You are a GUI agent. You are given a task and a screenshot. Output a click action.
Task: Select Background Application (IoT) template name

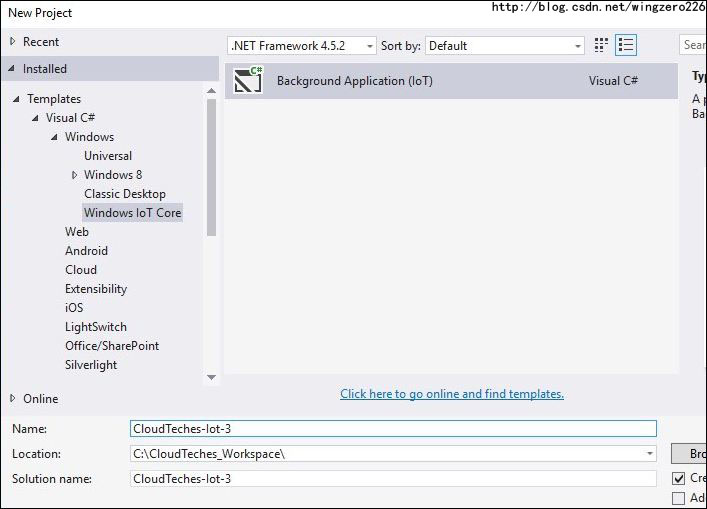click(354, 81)
